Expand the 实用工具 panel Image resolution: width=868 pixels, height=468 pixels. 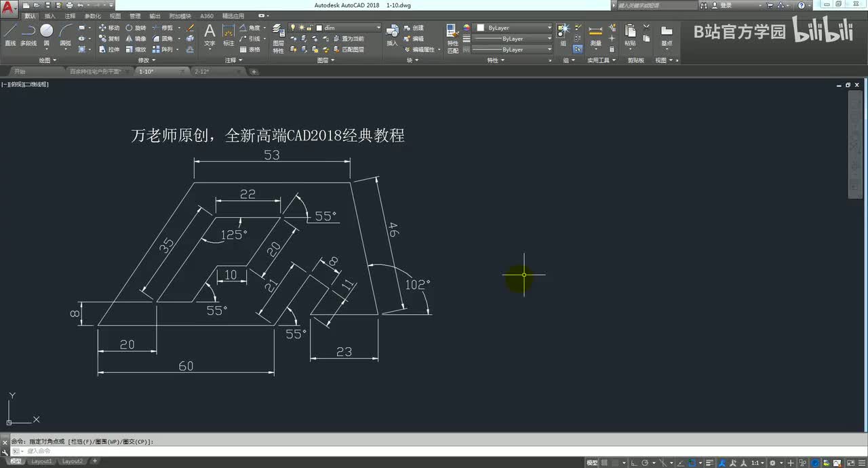tap(601, 60)
